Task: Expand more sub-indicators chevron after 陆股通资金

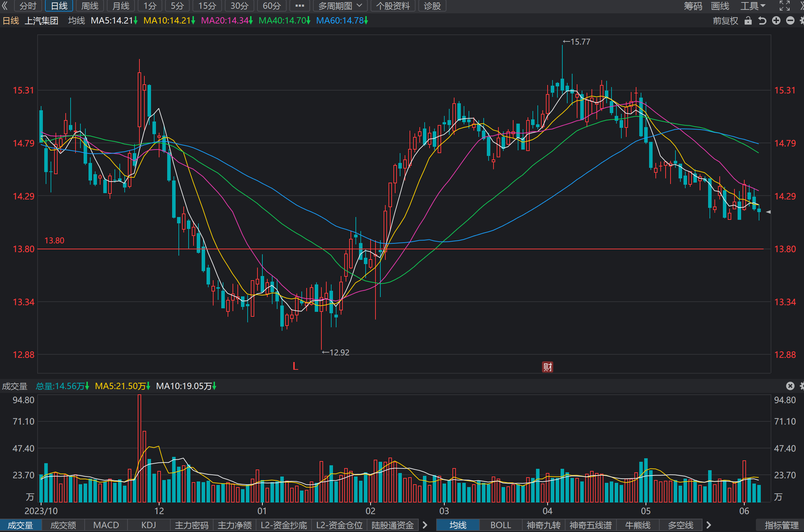Action: 425,525
